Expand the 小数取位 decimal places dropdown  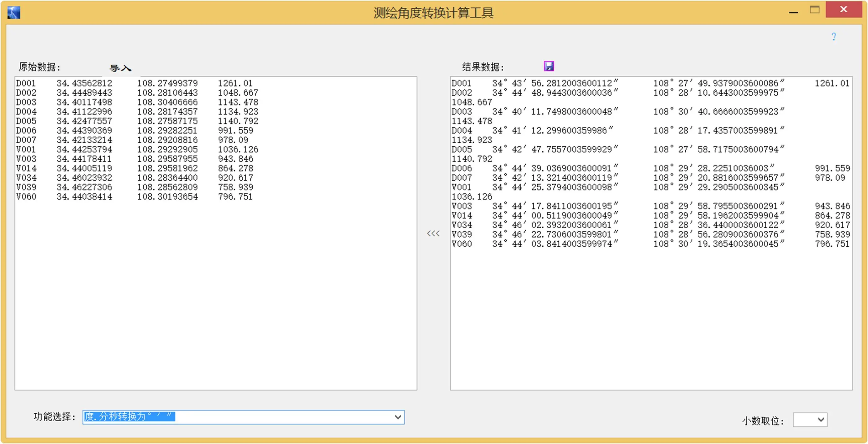coord(821,420)
